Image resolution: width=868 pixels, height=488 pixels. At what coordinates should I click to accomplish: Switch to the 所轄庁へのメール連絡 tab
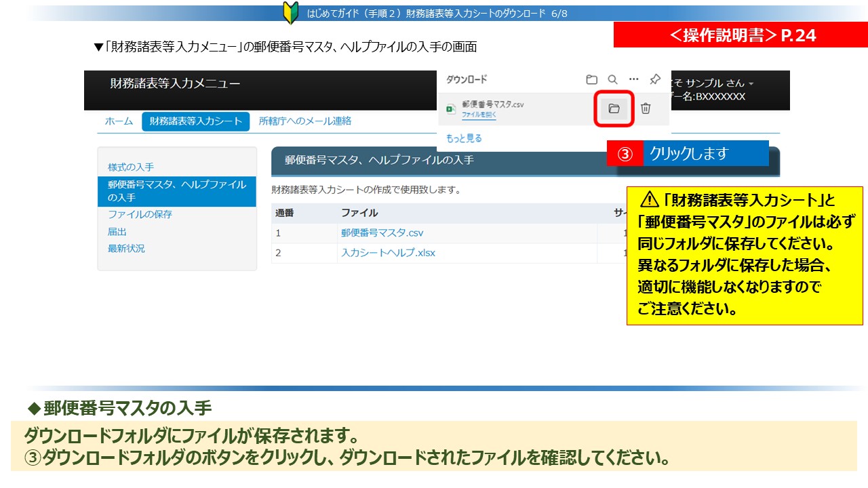tap(305, 121)
